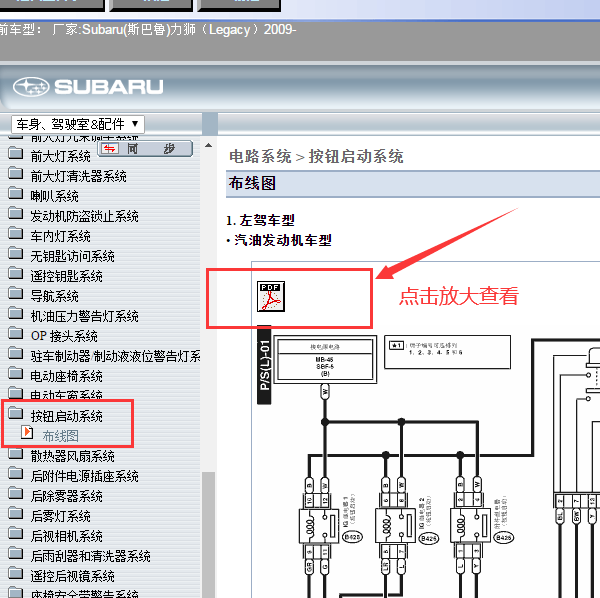The height and width of the screenshot is (598, 600).
Task: Open the 前大灯系统 tree entry
Action: (x=60, y=156)
